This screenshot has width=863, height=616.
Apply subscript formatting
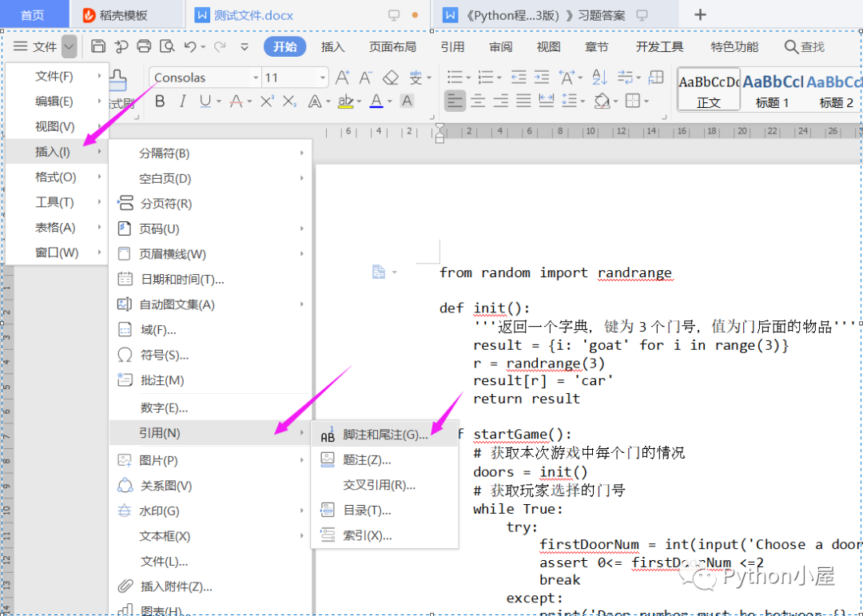[289, 101]
